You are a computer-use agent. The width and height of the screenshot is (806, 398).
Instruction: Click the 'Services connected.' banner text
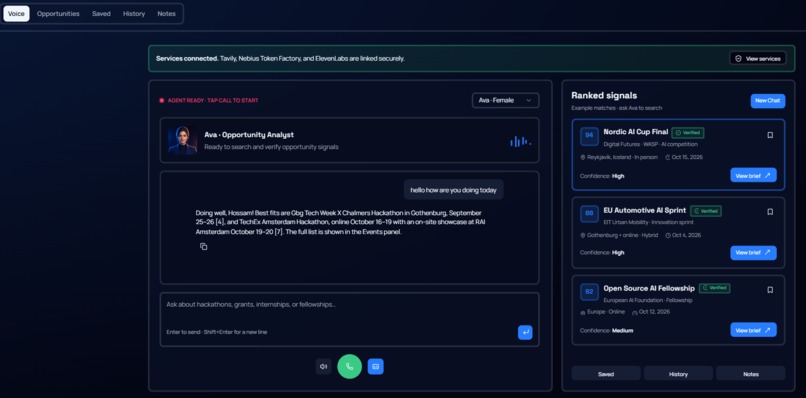pos(187,59)
